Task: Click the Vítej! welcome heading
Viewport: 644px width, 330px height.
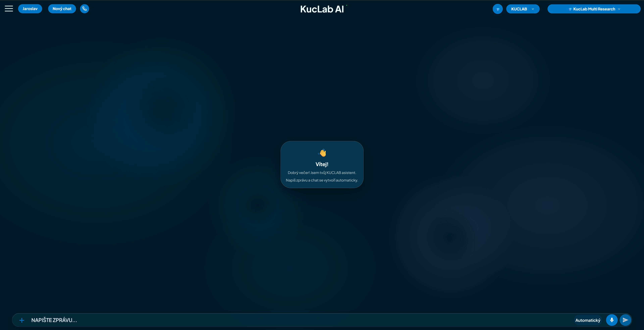Action: click(x=322, y=164)
